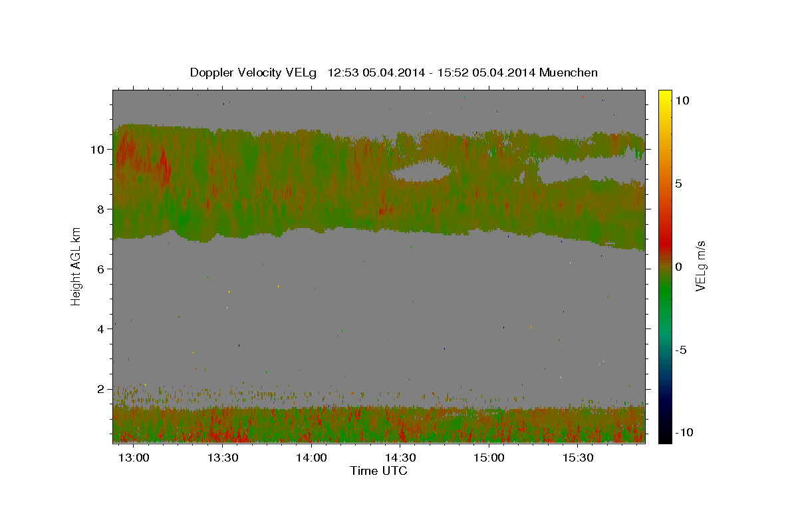Viewport: 798px width, 532px height.
Task: Click the 14:30 time tick label
Action: point(400,458)
